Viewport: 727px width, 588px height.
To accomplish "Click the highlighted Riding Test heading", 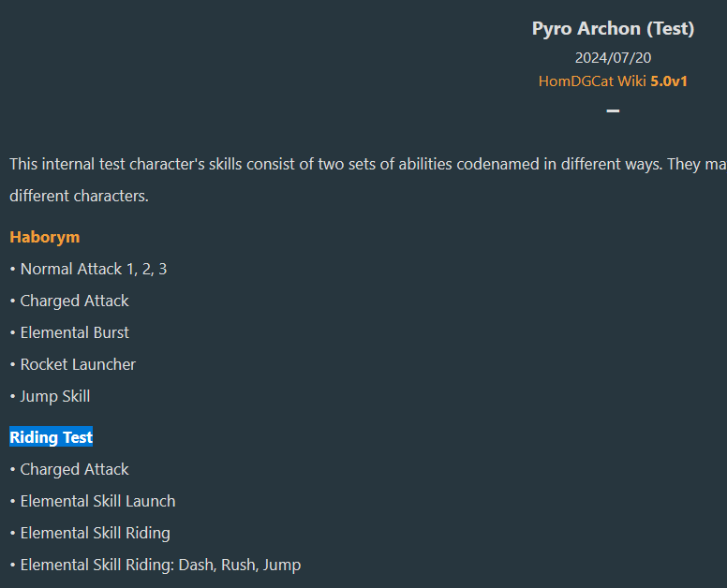I will (52, 437).
